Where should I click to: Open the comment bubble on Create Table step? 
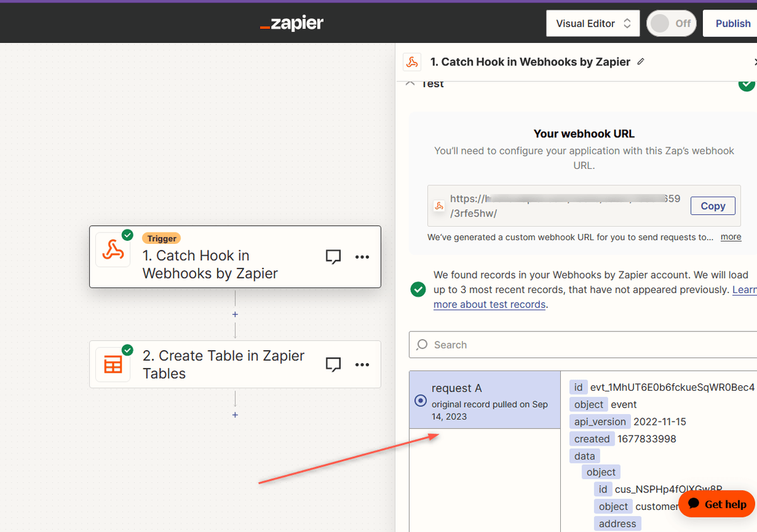[333, 364]
